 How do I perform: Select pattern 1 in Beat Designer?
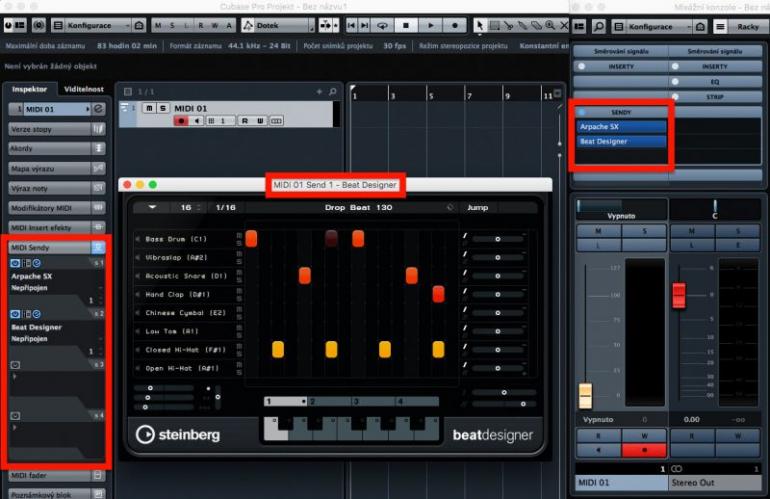(285, 402)
